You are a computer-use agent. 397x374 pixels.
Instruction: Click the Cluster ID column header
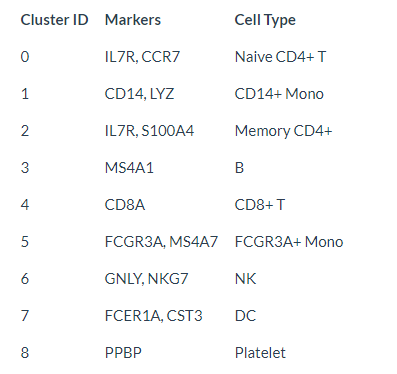54,20
